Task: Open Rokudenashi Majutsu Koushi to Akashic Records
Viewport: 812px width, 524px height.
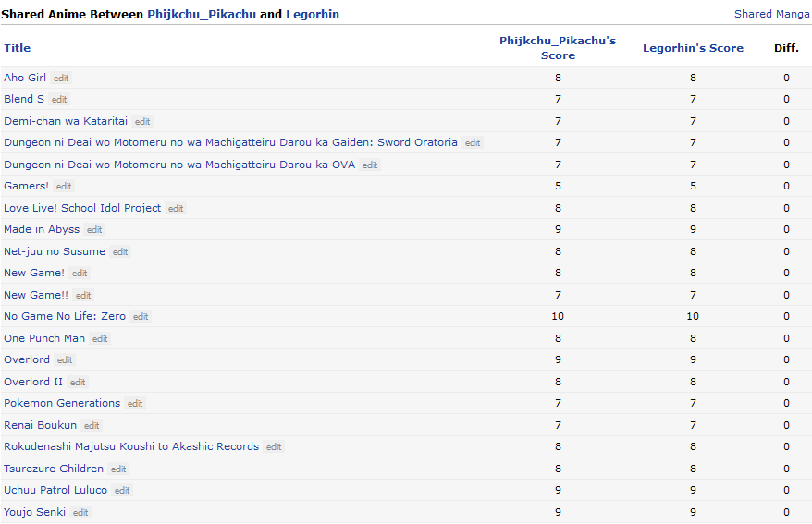Action: pos(131,446)
